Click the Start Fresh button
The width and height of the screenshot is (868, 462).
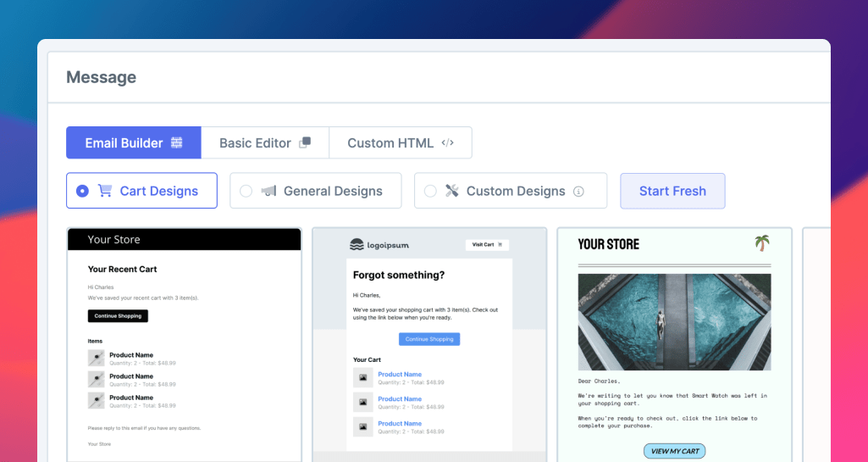click(x=672, y=191)
